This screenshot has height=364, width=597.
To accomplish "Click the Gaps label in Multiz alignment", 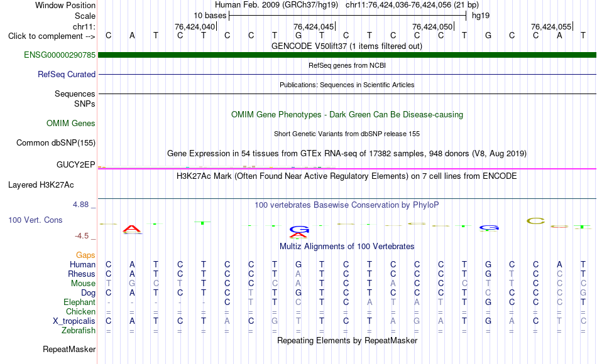I will (85, 255).
